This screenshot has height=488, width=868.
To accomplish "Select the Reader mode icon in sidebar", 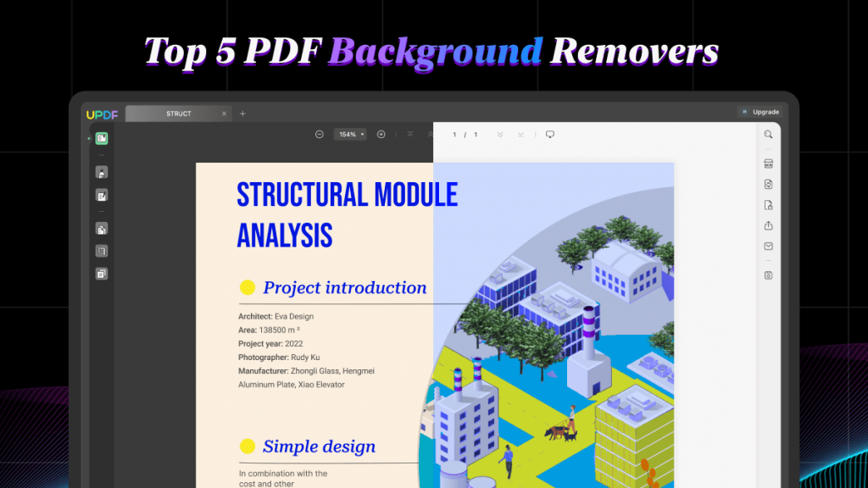I will [x=102, y=139].
